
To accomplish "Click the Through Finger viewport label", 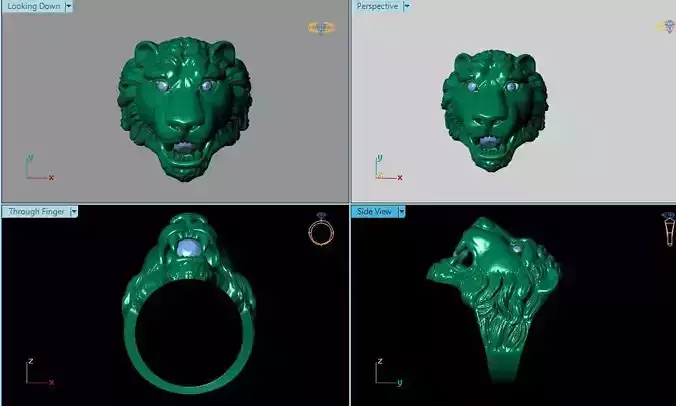I will point(36,212).
